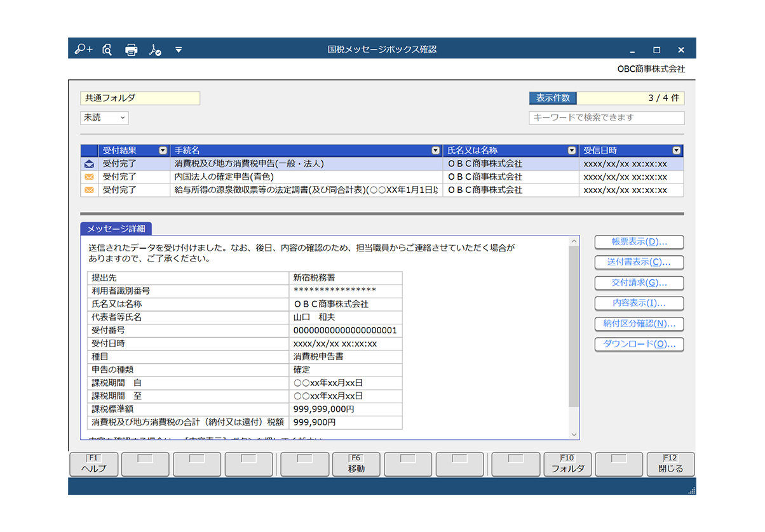Open the 受信日時 column filter arrow
The image size is (765, 532).
[x=676, y=150]
